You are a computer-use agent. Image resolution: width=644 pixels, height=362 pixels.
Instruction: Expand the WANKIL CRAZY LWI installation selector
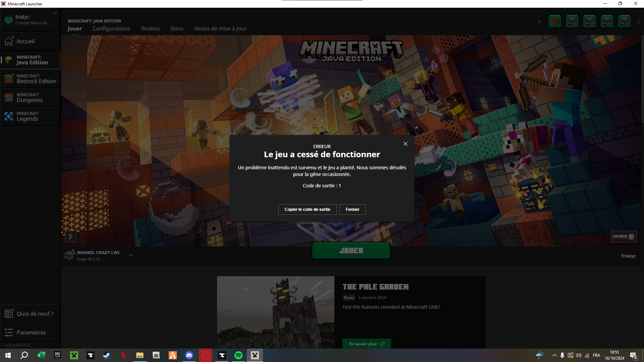click(x=131, y=255)
